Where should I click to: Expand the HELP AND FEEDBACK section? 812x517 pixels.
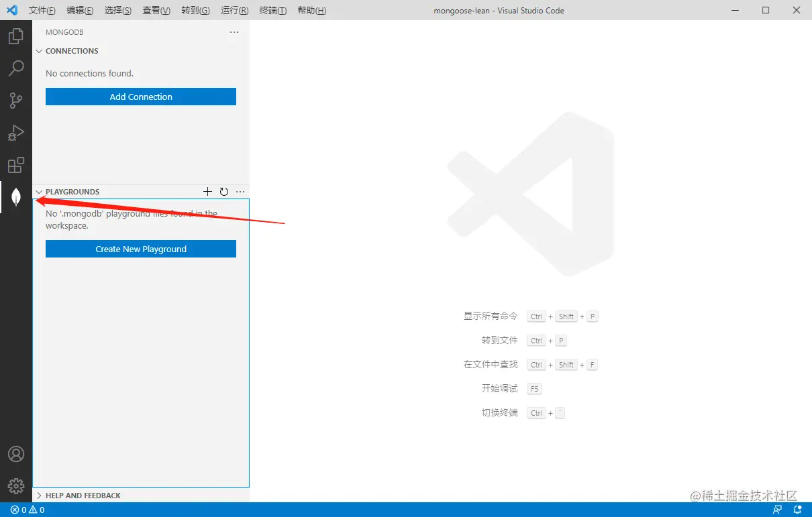click(x=39, y=495)
